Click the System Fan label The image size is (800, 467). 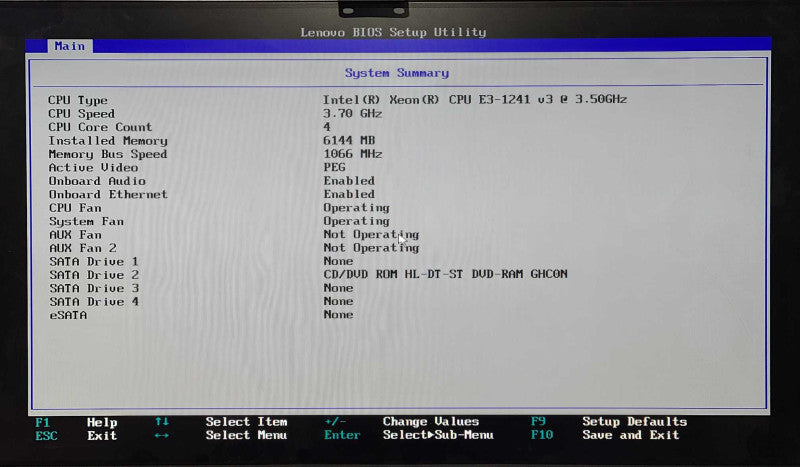coord(86,222)
